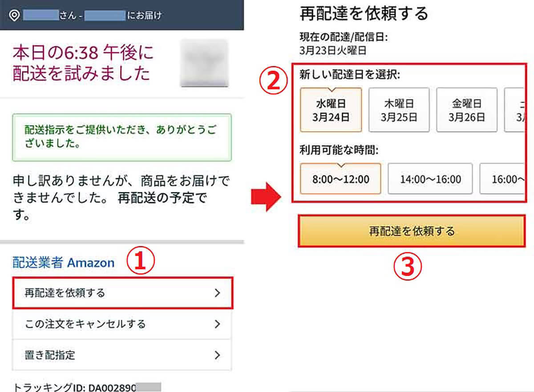The image size is (534, 392).
Task: Click the 配送業者 Amazon carrier link
Action: (64, 263)
